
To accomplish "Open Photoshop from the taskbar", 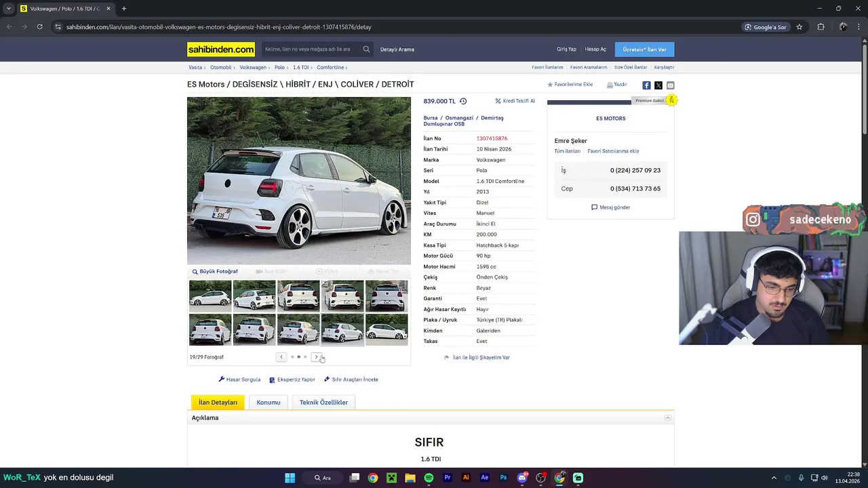I will 503,478.
